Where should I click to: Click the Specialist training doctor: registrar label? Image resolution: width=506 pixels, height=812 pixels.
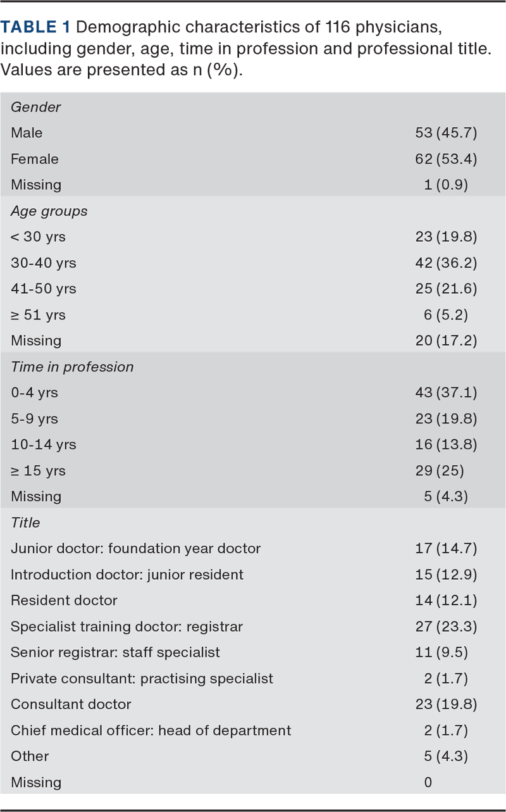pos(126,627)
